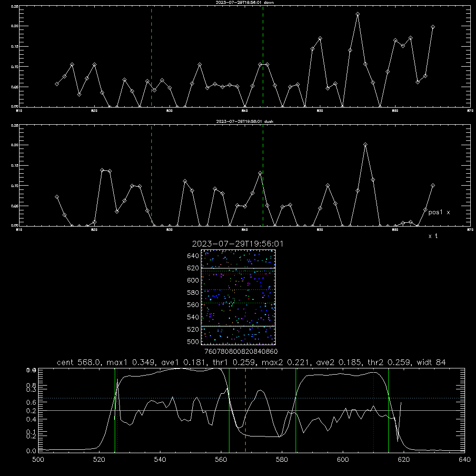Select the first diamond marker of the dawn curve
This screenshot has width=476, height=476.
click(57, 84)
